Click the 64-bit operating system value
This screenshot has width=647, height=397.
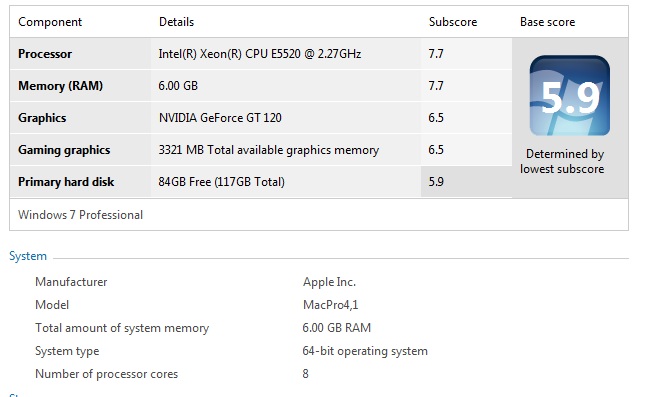click(365, 351)
